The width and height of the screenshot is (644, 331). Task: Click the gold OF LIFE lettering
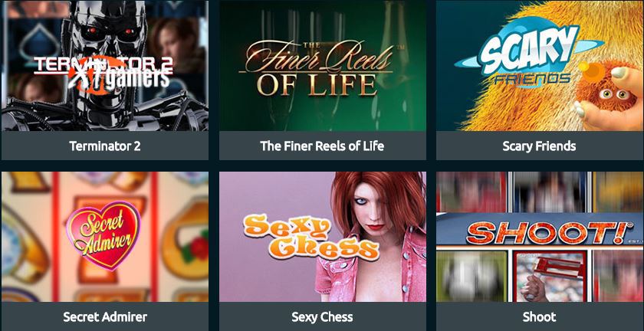click(317, 84)
